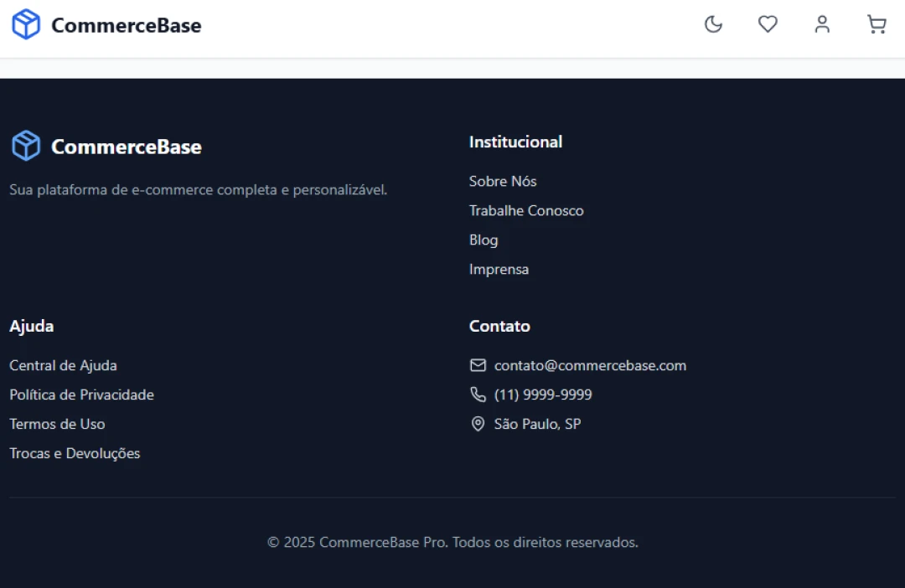Image resolution: width=905 pixels, height=588 pixels.
Task: Read the Termos de Uso
Action: (57, 424)
